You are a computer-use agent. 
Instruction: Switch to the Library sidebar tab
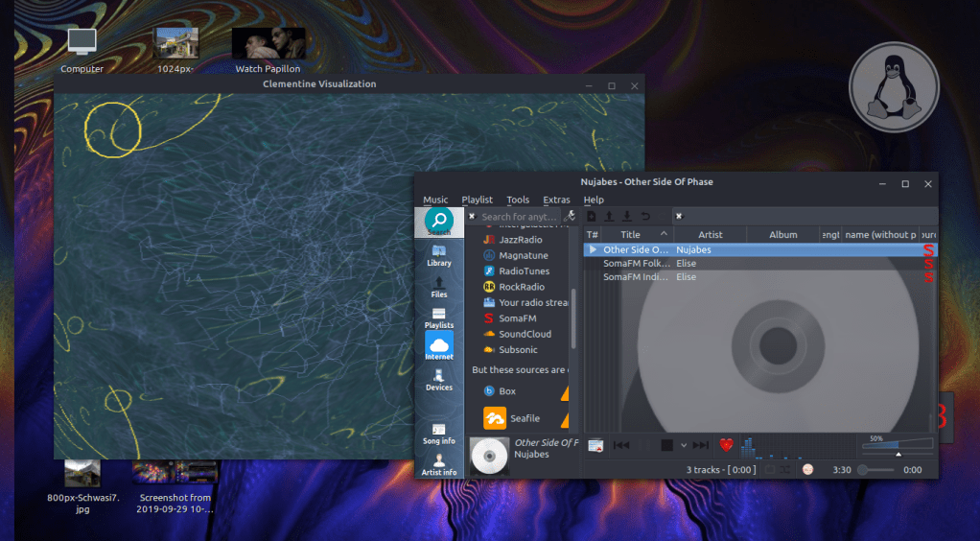click(438, 255)
